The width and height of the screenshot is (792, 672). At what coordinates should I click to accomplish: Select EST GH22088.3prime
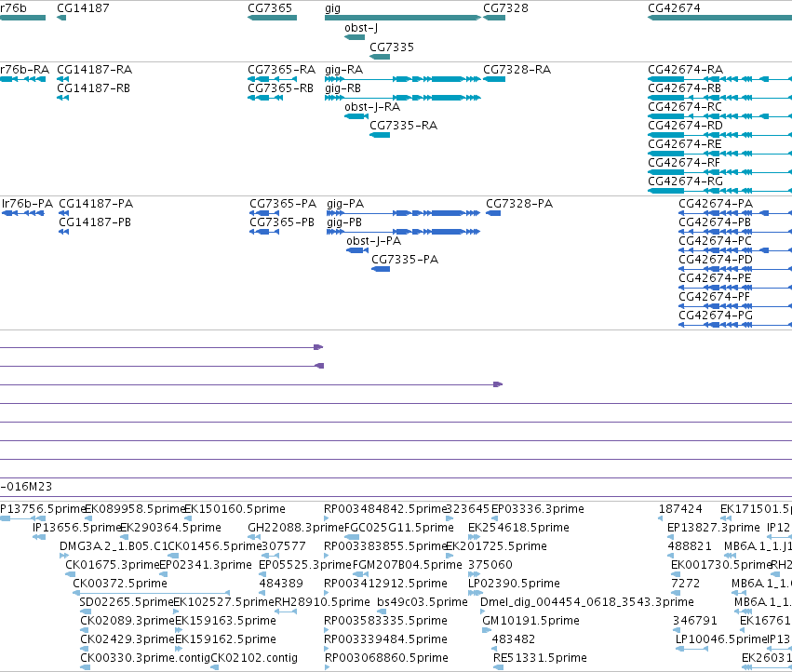[296, 528]
